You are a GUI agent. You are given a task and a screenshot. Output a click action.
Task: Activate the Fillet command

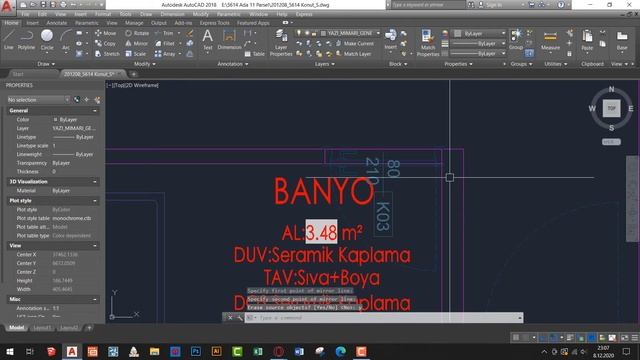coord(165,43)
